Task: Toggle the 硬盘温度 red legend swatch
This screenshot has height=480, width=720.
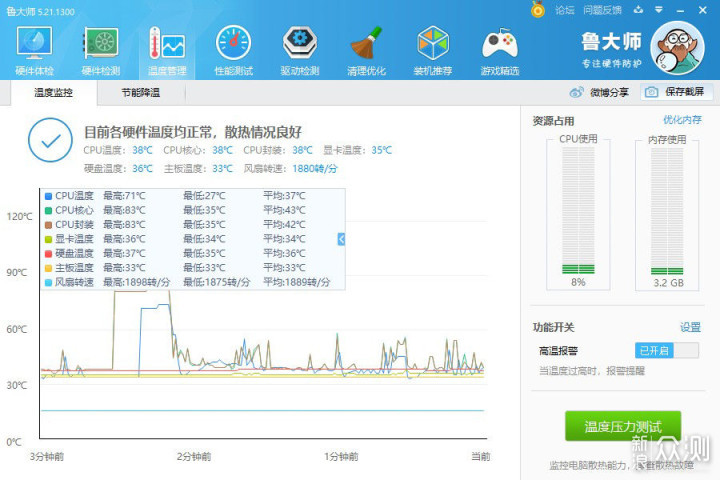Action: click(x=48, y=254)
